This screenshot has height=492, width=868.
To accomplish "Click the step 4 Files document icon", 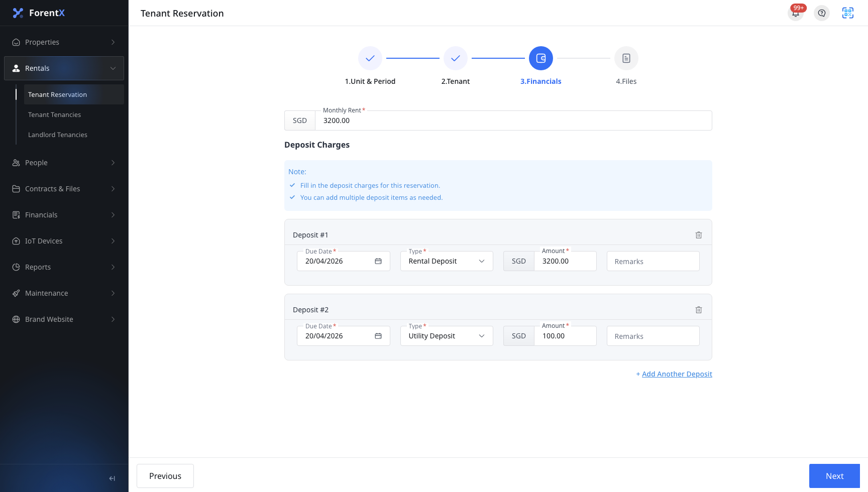I will (626, 58).
